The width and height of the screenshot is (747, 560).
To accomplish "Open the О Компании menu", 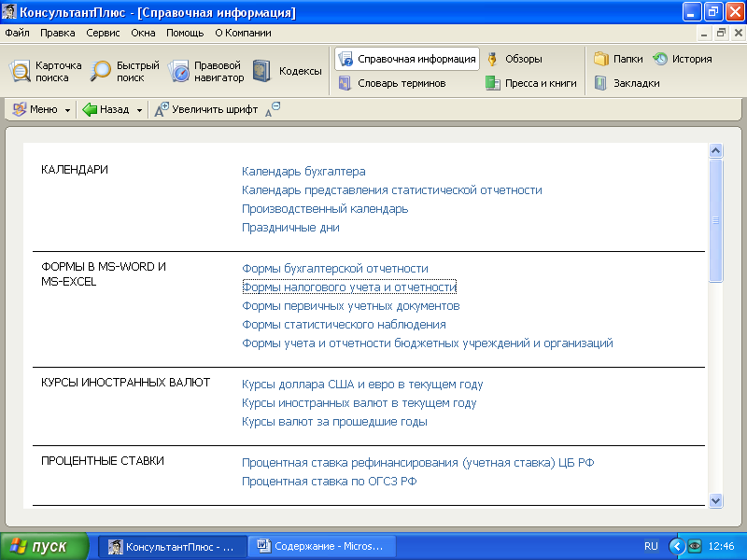I will point(243,33).
